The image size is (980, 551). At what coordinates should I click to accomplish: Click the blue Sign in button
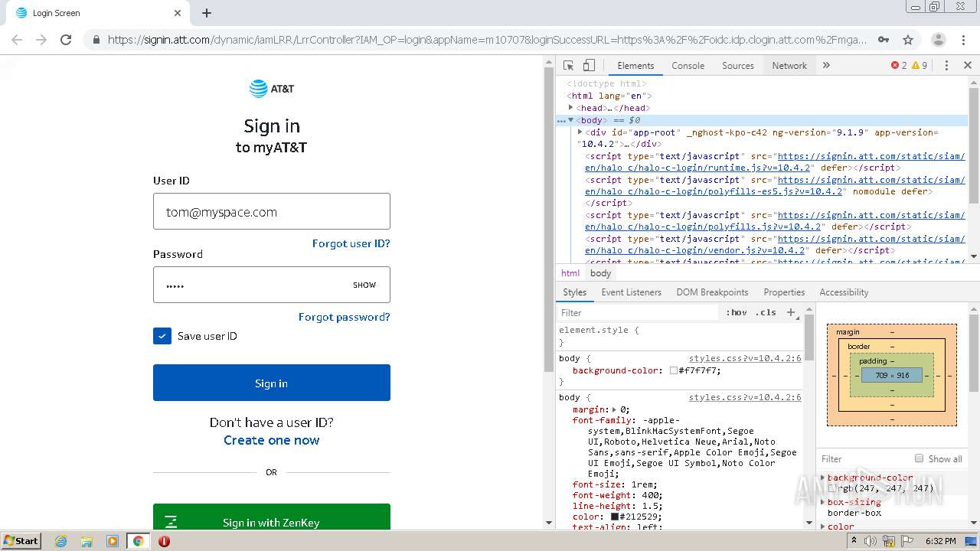272,383
